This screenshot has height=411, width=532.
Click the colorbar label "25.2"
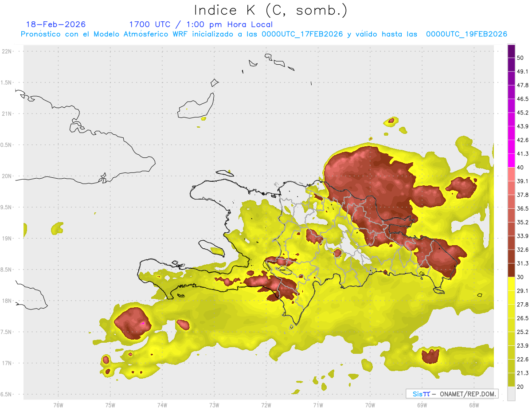coord(522,332)
